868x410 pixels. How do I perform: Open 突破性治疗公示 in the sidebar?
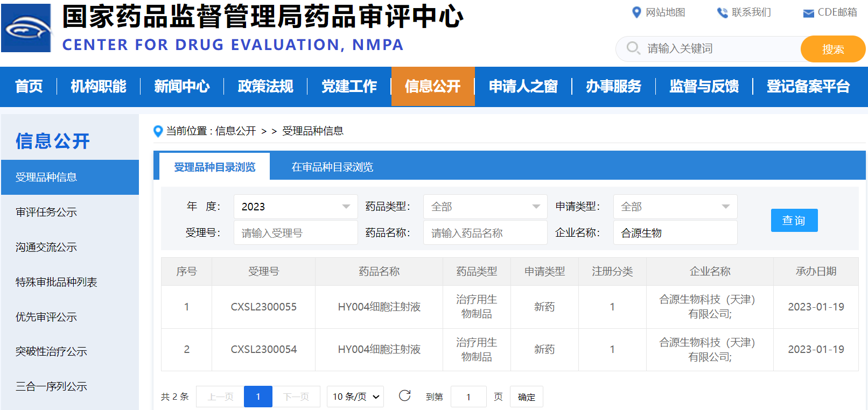coord(51,351)
